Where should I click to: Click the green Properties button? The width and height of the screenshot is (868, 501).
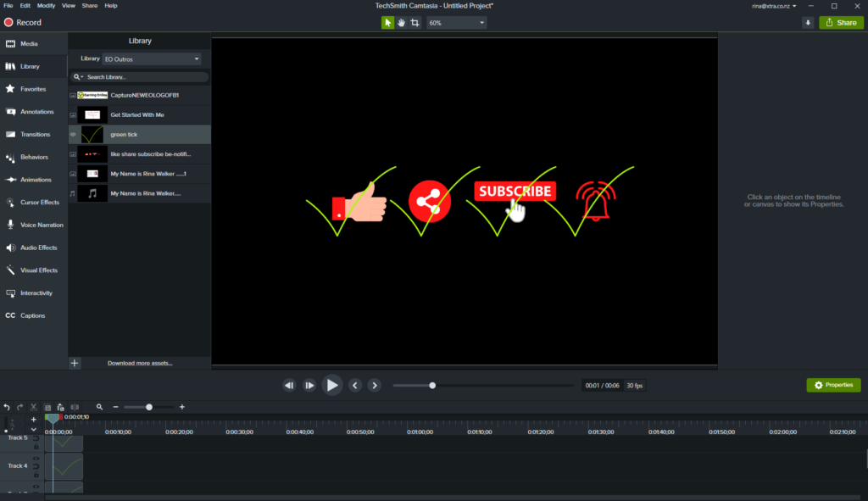[834, 386]
